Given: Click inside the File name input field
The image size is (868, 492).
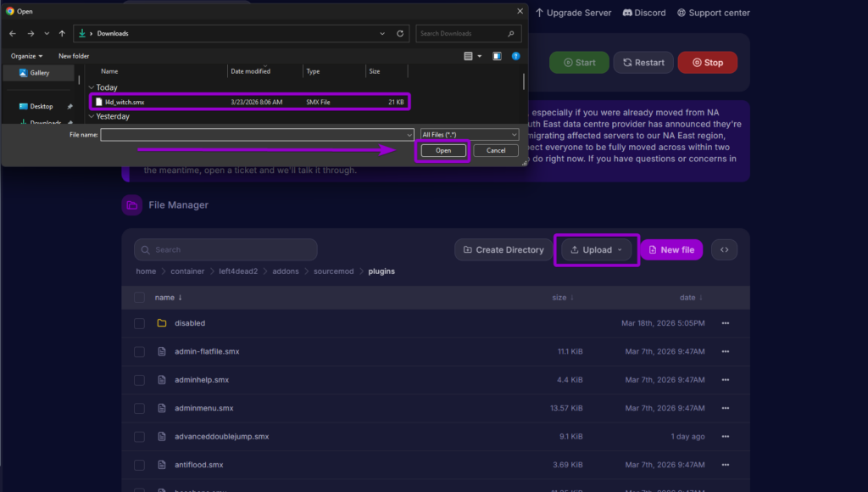Looking at the screenshot, I should tap(254, 134).
